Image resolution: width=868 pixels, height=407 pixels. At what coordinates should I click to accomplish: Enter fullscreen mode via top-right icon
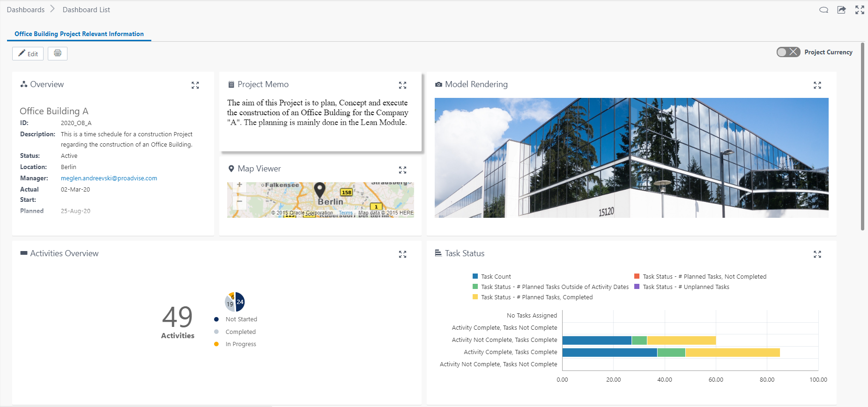(x=860, y=10)
